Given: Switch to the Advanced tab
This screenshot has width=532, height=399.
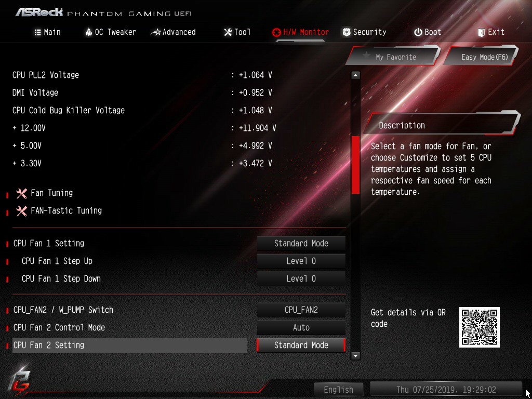Looking at the screenshot, I should coord(174,32).
